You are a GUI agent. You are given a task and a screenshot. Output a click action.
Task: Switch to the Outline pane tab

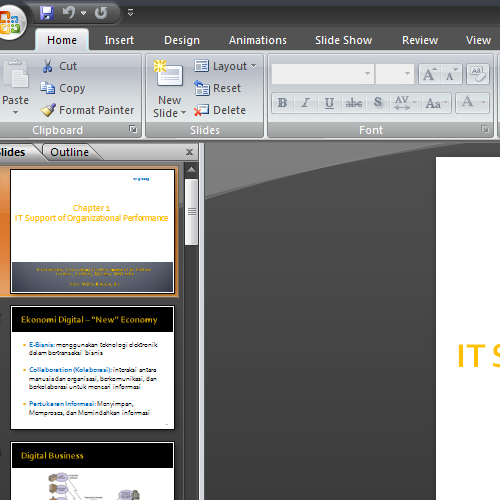(x=70, y=152)
